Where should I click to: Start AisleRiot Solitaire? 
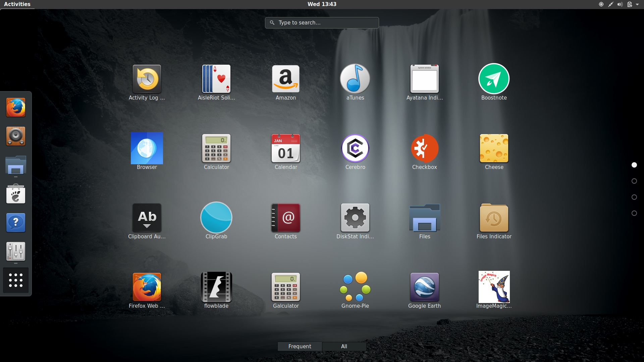pyautogui.click(x=216, y=79)
